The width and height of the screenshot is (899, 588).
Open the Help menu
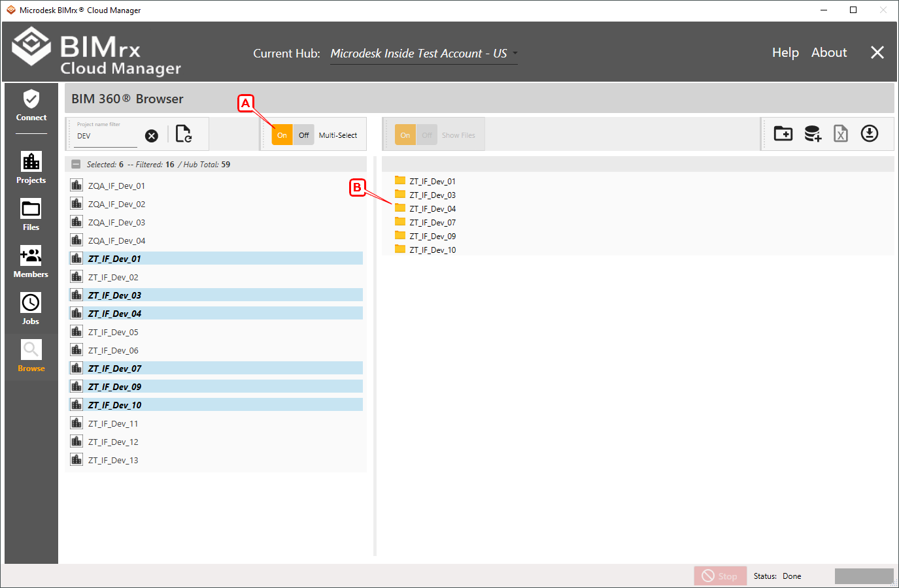click(x=785, y=52)
